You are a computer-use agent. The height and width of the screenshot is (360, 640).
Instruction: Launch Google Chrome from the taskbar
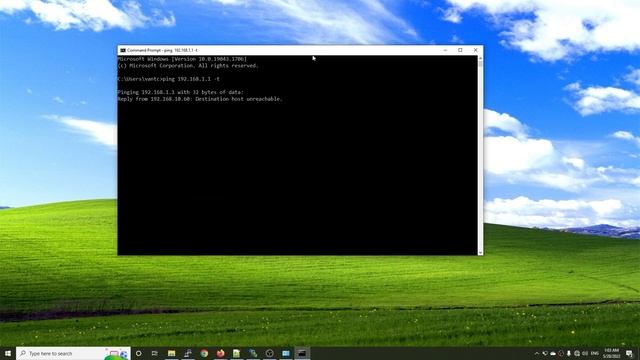pos(204,353)
